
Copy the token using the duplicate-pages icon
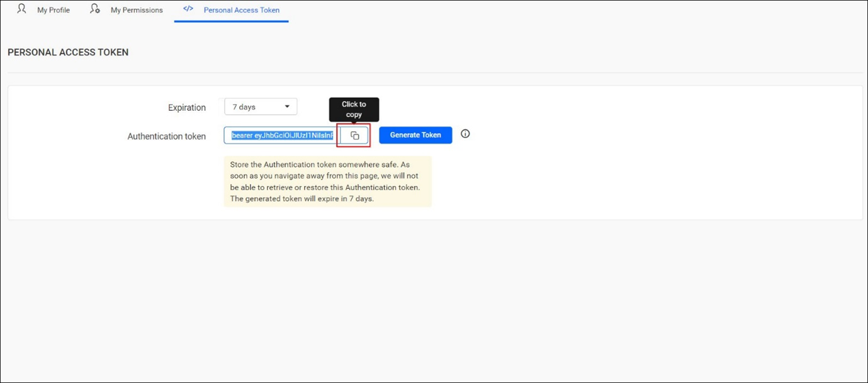354,135
